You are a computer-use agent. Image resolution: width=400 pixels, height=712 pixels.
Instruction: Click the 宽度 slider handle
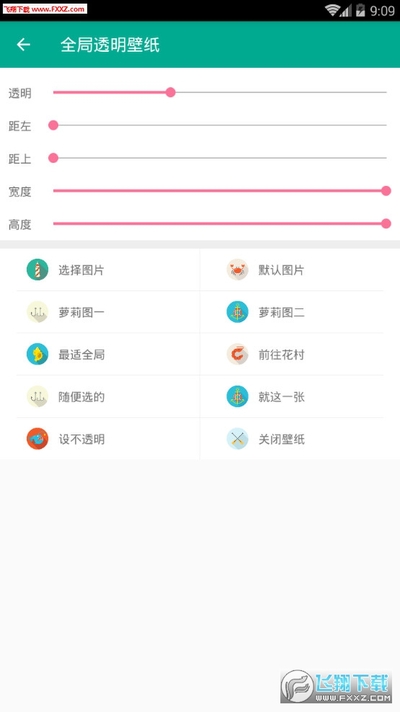click(386, 191)
